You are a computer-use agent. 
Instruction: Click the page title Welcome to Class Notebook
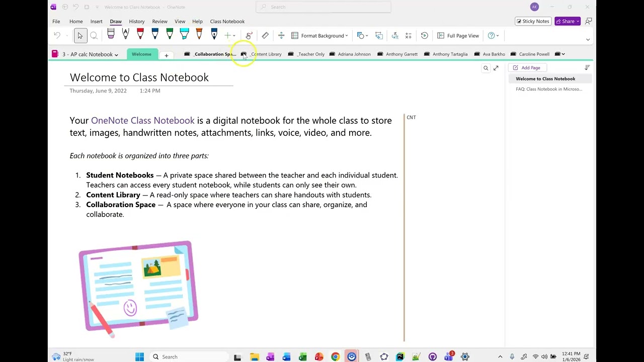point(139,77)
